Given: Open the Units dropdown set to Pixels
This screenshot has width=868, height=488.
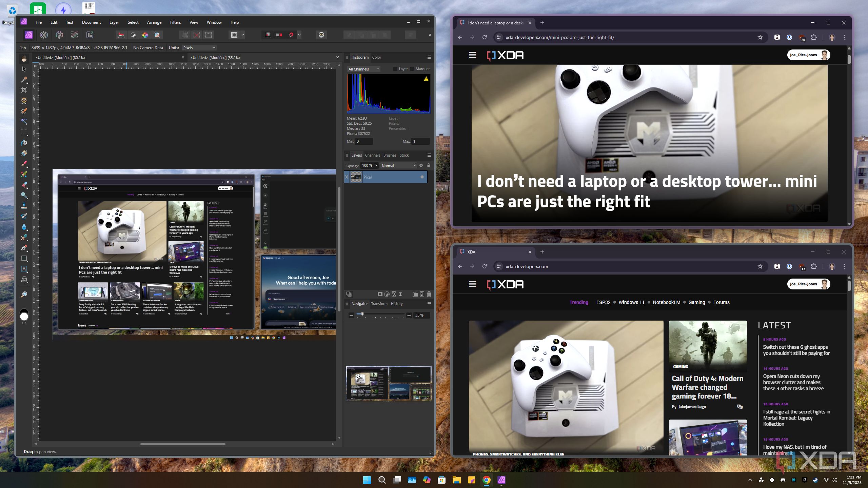Looking at the screenshot, I should 199,48.
